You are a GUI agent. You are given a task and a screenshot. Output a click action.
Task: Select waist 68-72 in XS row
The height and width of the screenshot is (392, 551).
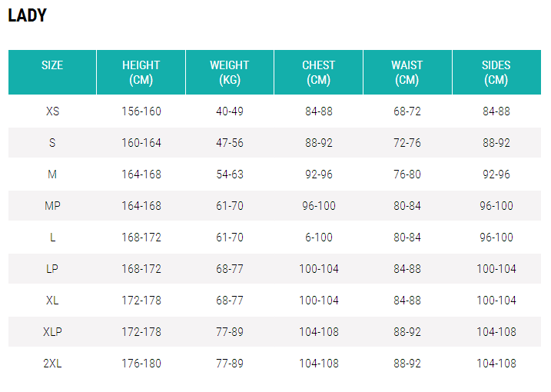(x=407, y=111)
